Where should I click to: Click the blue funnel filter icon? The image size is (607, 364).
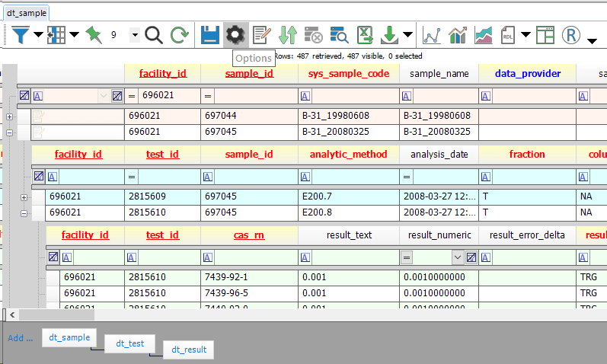click(21, 35)
